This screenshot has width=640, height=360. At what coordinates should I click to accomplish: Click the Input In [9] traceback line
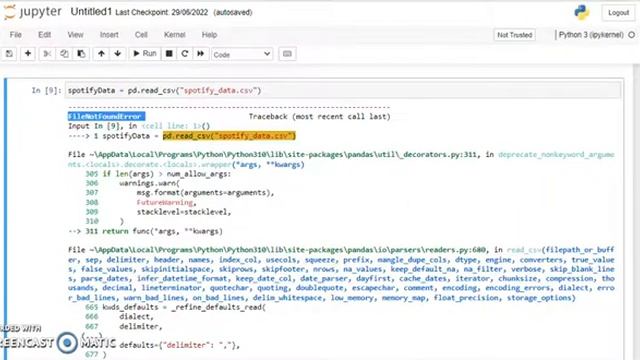pyautogui.click(x=139, y=126)
